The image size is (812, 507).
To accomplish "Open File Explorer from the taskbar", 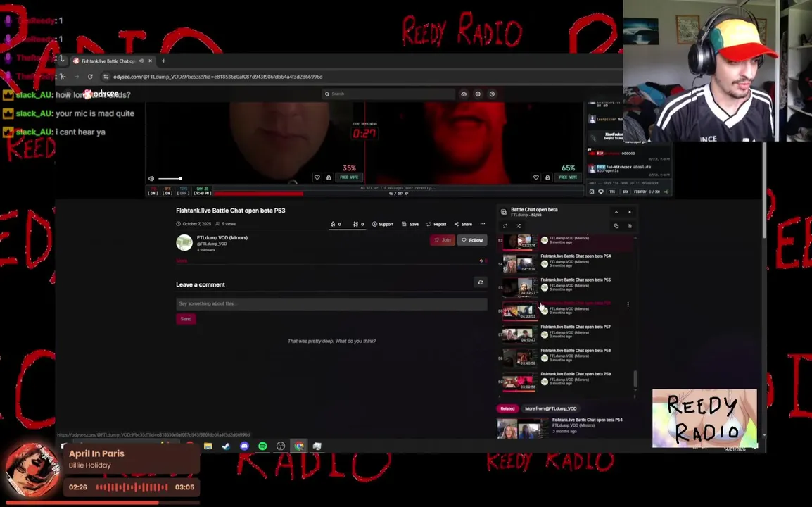I will [208, 446].
